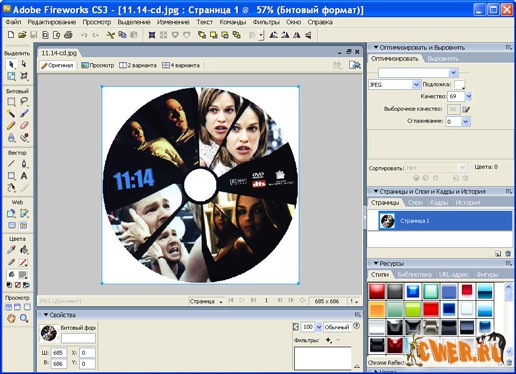
Task: Select the Eyedropper tool
Action: pos(11,250)
